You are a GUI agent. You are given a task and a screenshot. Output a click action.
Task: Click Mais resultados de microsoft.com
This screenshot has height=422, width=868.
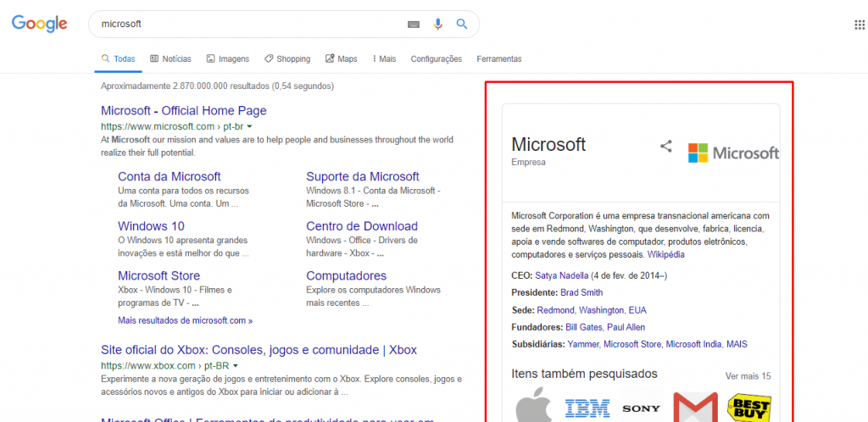click(186, 320)
